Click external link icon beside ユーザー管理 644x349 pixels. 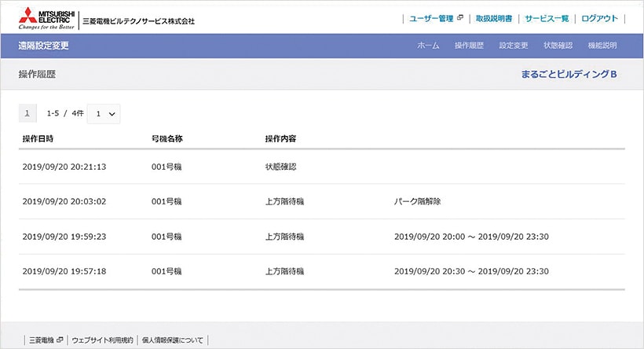460,18
